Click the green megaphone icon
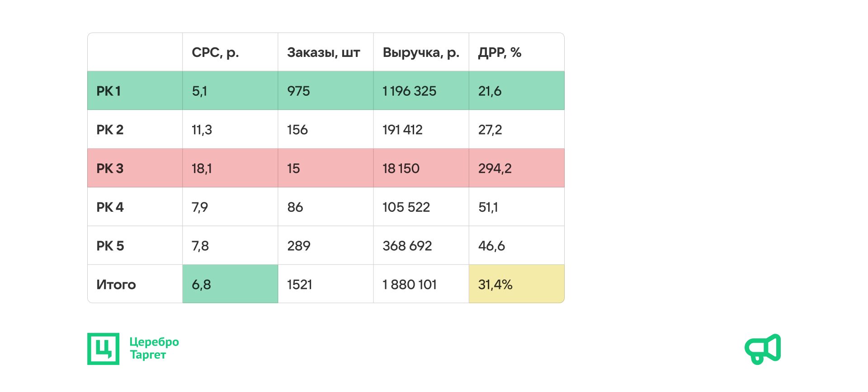The image size is (868, 392). 763,349
